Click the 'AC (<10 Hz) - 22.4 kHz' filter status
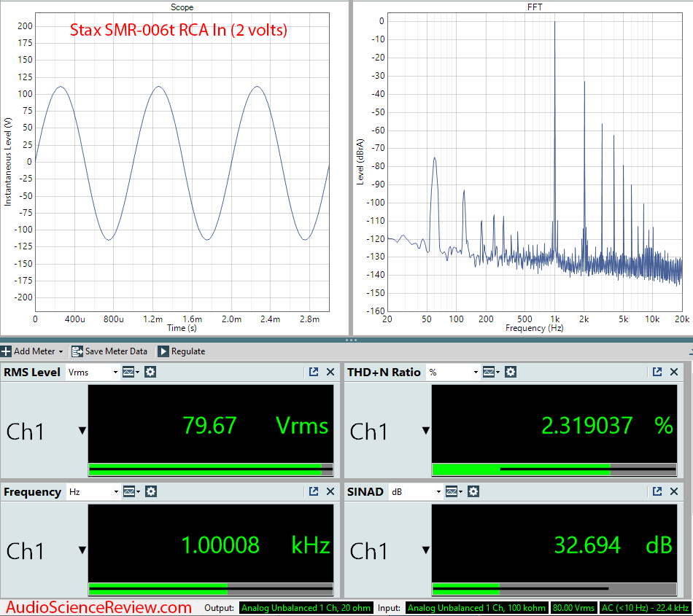Screen dimensions: 693x616 tap(645, 608)
